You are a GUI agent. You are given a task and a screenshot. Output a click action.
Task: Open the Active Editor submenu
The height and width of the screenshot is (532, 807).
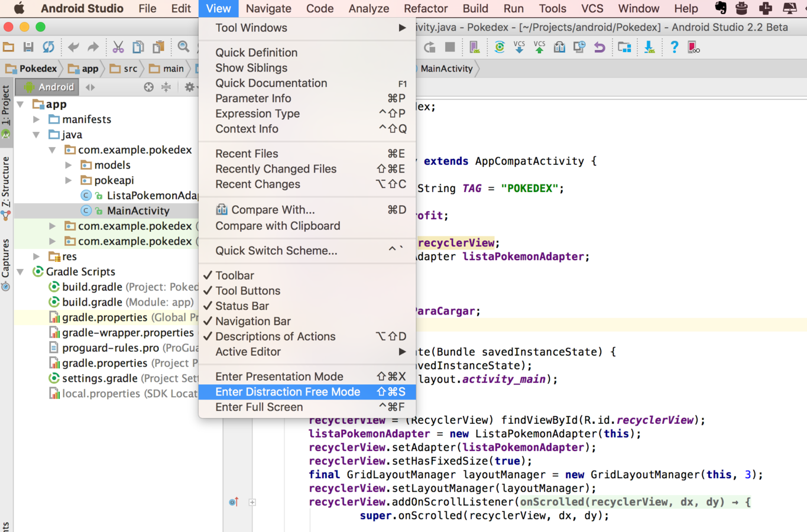click(x=307, y=352)
